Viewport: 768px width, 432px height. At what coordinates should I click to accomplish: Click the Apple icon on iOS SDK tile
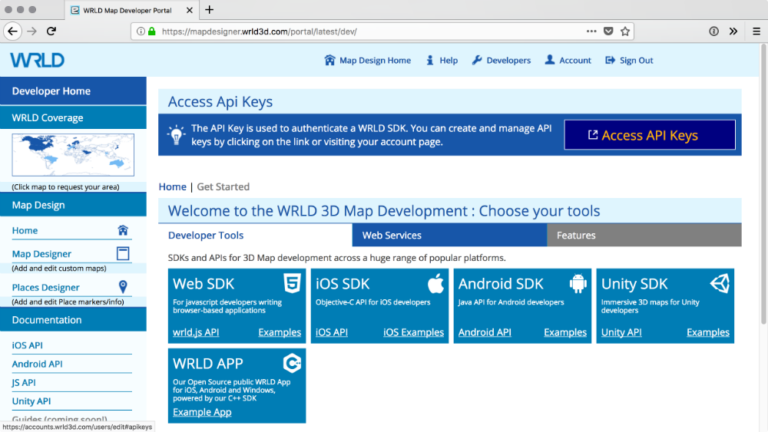pos(435,283)
